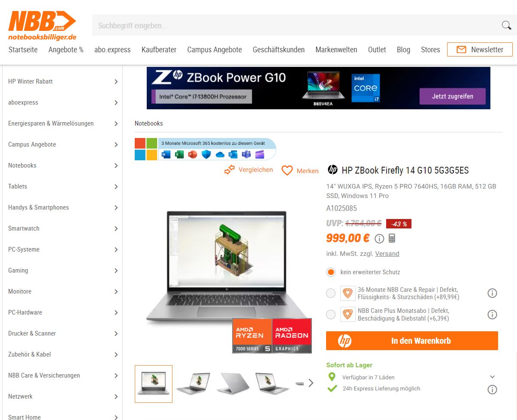Click the Vergleichen compare arrows icon

[230, 170]
